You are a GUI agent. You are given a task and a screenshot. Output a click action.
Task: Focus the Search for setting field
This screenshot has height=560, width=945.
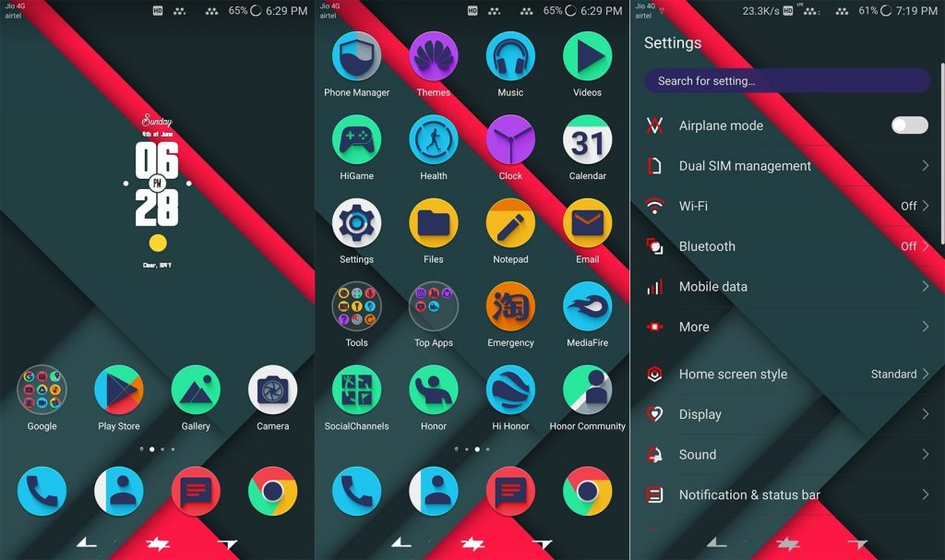[x=787, y=81]
